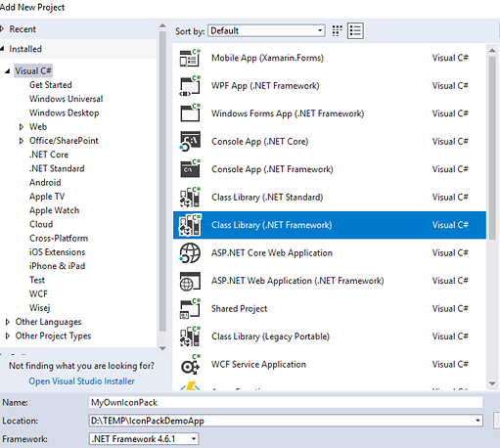Screen dimensions: 500x448
Task: Select the Wisej category
Action: pos(39,308)
